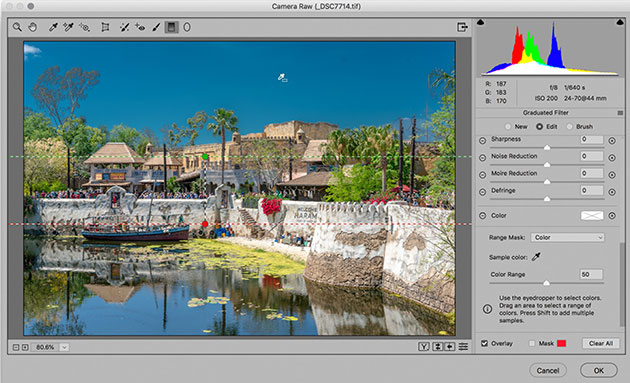Toggle full screen mode icon
The image size is (630, 383).
tap(462, 27)
